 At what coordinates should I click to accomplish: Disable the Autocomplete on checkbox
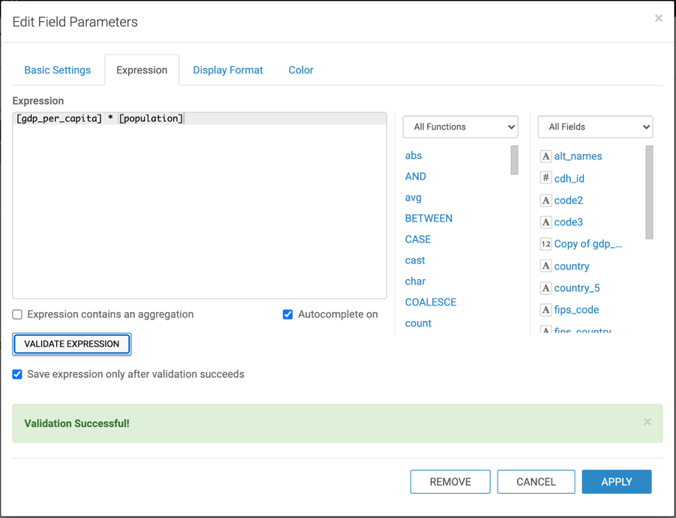click(x=288, y=314)
